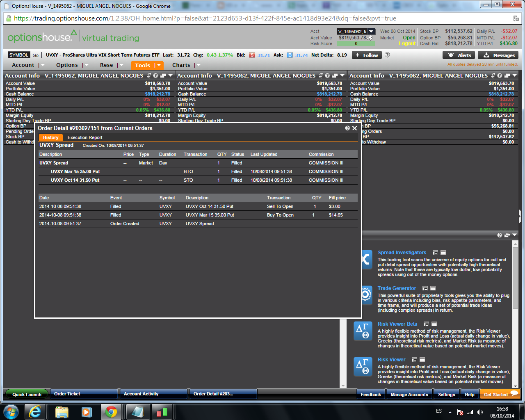The height and width of the screenshot is (420, 525).
Task: Refresh the middle Account Info panel
Action: pyautogui.click(x=321, y=75)
